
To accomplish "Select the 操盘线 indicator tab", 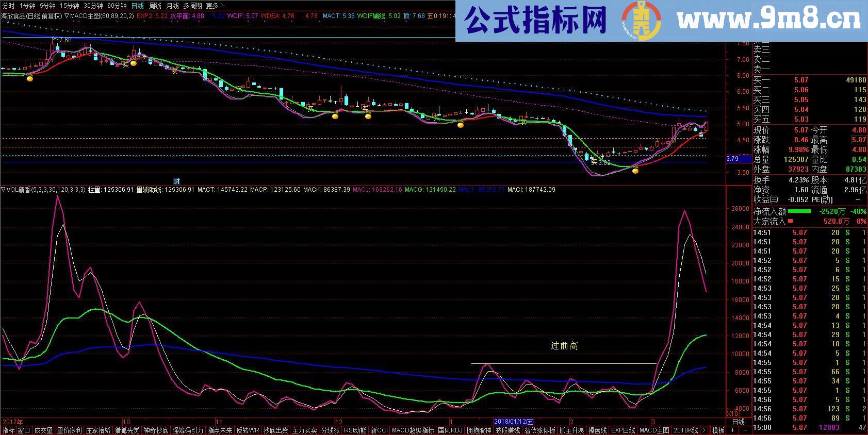I will [x=597, y=430].
